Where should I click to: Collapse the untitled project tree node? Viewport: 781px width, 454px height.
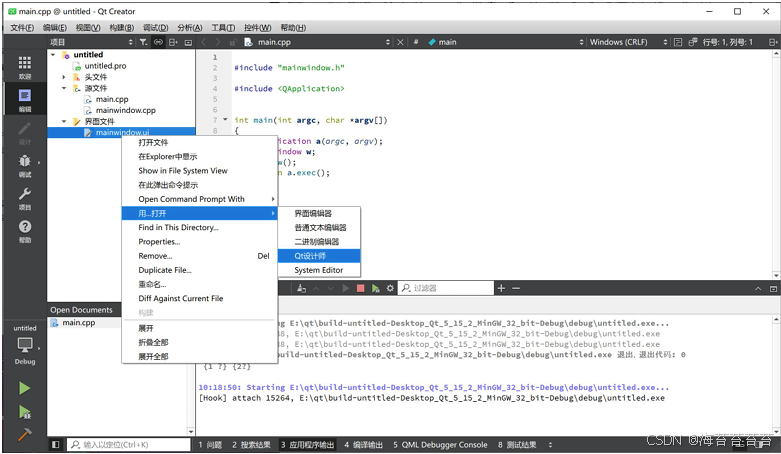pyautogui.click(x=53, y=55)
